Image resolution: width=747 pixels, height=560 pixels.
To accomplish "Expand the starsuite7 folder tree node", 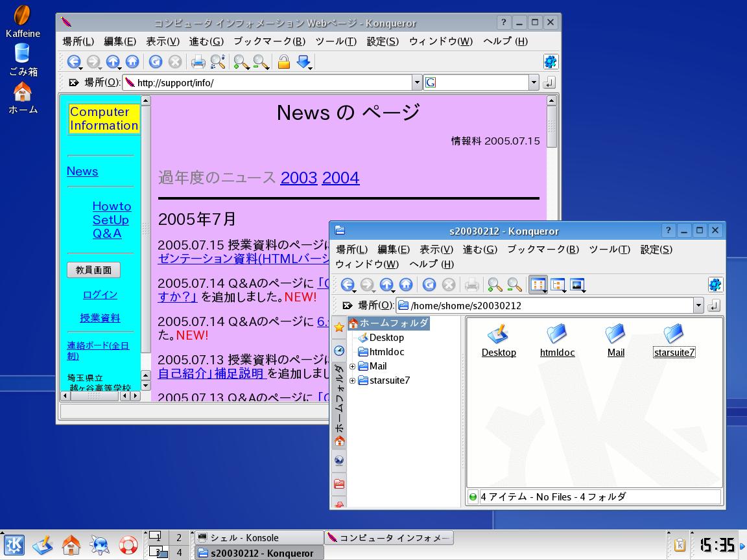I will 352,380.
